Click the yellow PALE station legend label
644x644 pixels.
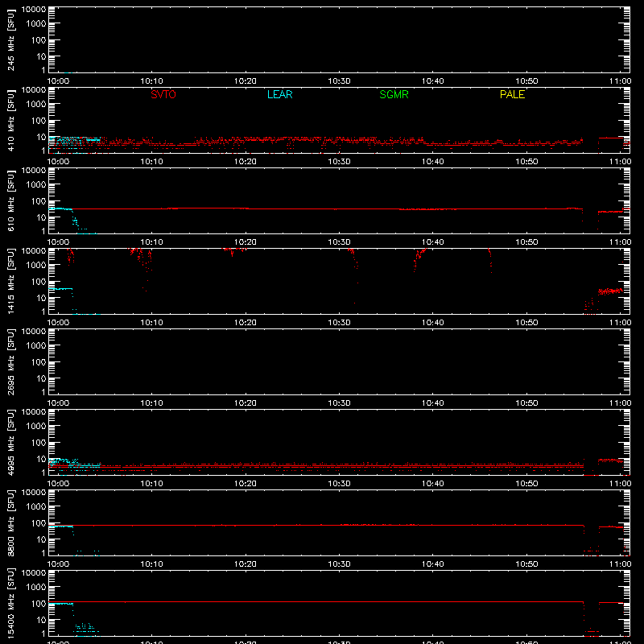[512, 94]
